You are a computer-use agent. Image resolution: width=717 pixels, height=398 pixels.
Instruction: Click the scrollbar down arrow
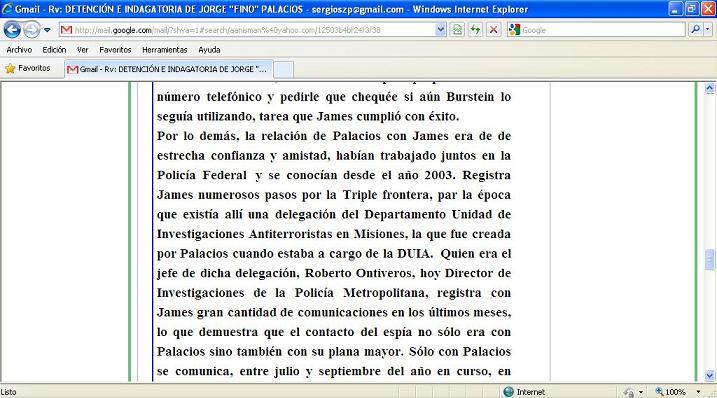(710, 376)
